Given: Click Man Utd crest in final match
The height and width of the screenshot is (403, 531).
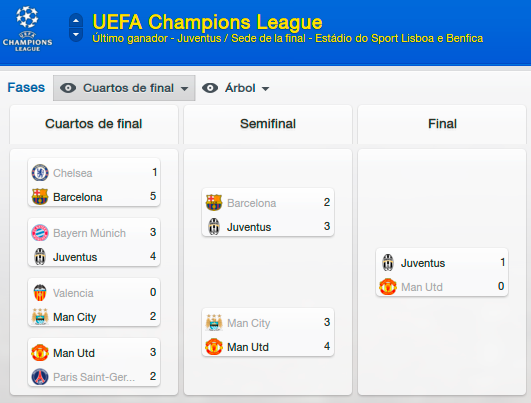Looking at the screenshot, I should click(388, 287).
